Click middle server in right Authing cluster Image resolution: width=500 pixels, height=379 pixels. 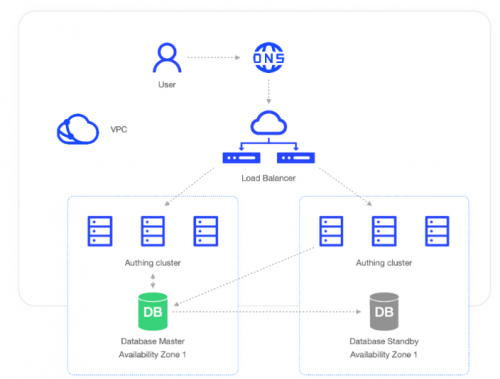pos(384,231)
